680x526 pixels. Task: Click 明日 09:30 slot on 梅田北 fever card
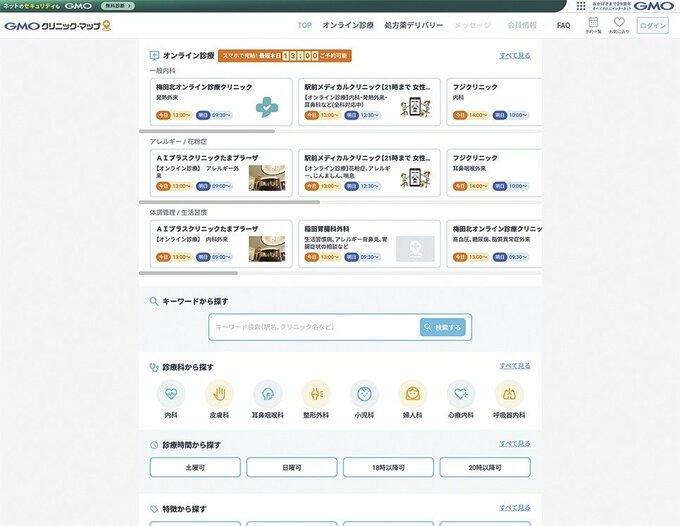214,115
